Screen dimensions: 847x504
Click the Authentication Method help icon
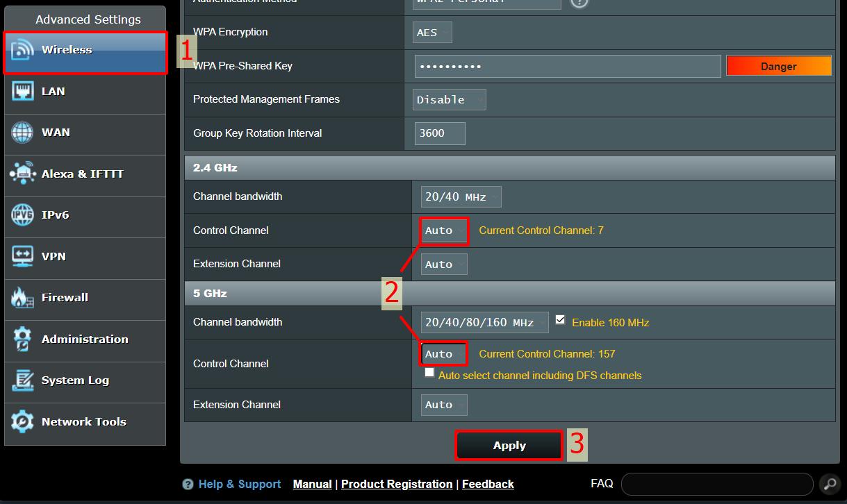click(579, 2)
